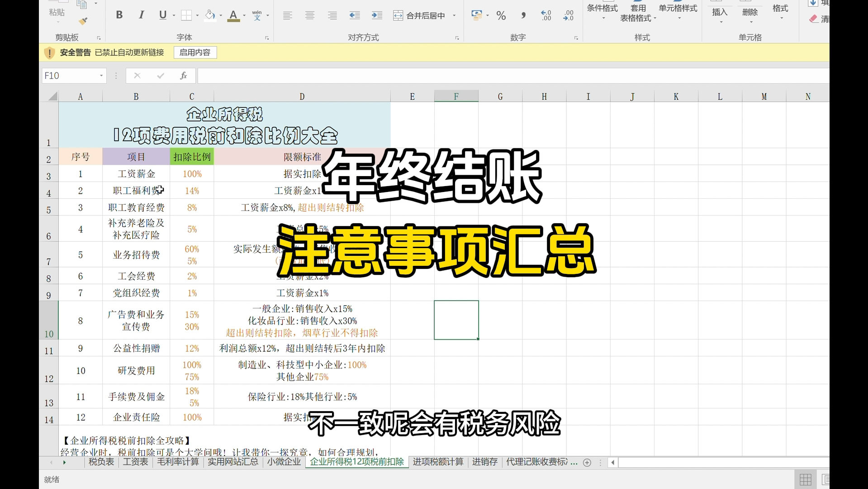Switch to 毛利率计算 sheet tab
The width and height of the screenshot is (868, 489).
click(178, 462)
